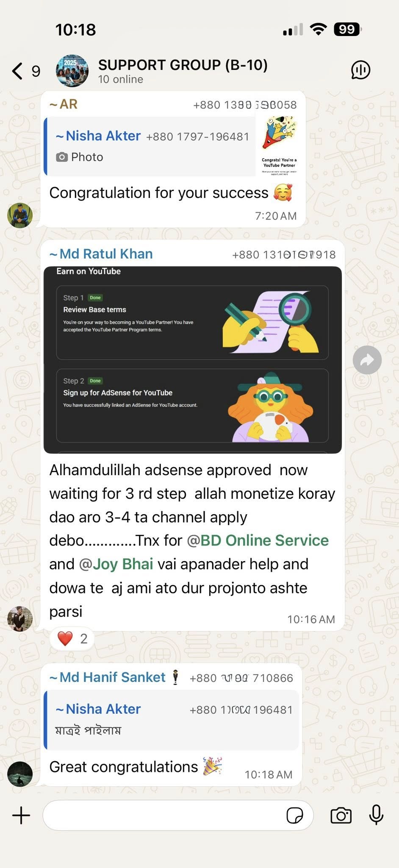The width and height of the screenshot is (399, 868).
Task: Tap the microphone voice message icon
Action: (x=376, y=814)
